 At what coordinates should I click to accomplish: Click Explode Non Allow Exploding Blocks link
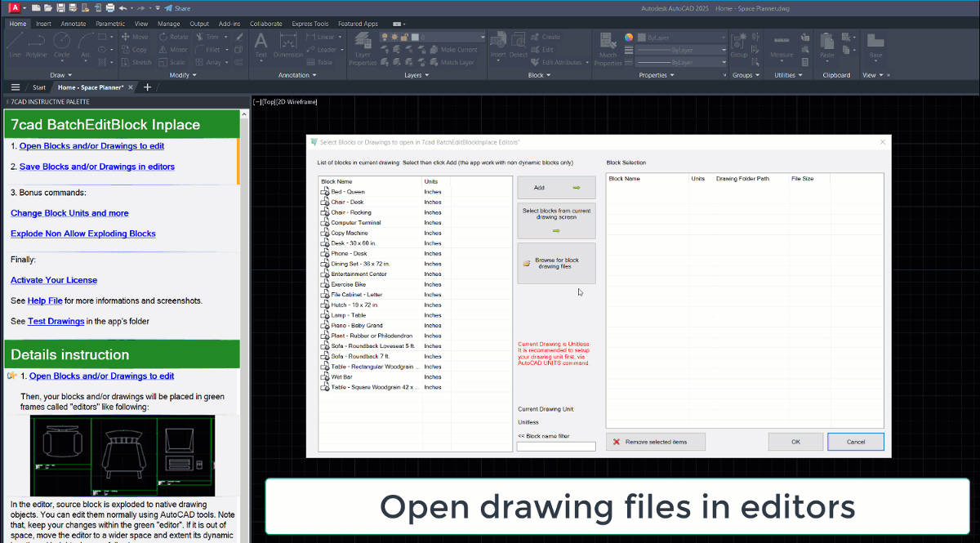(x=83, y=234)
